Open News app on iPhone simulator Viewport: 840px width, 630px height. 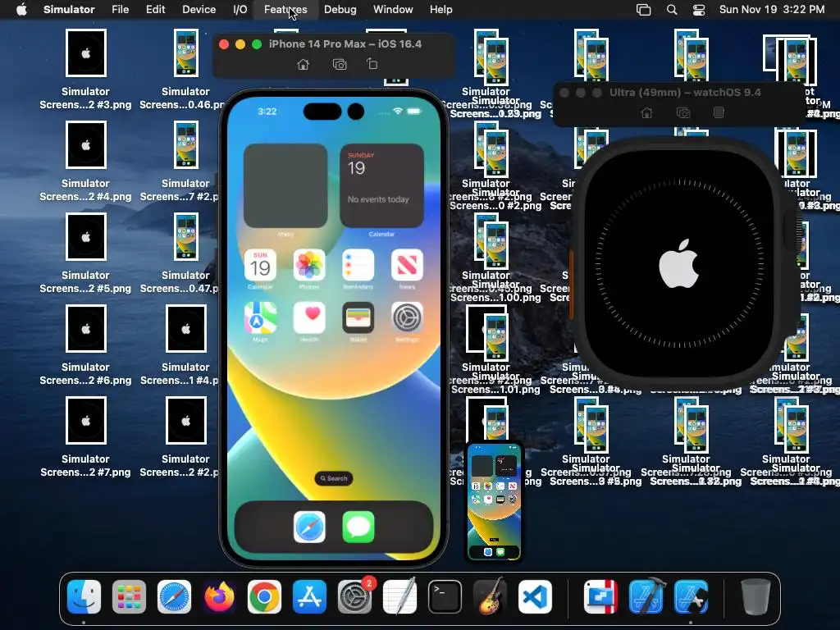[407, 265]
